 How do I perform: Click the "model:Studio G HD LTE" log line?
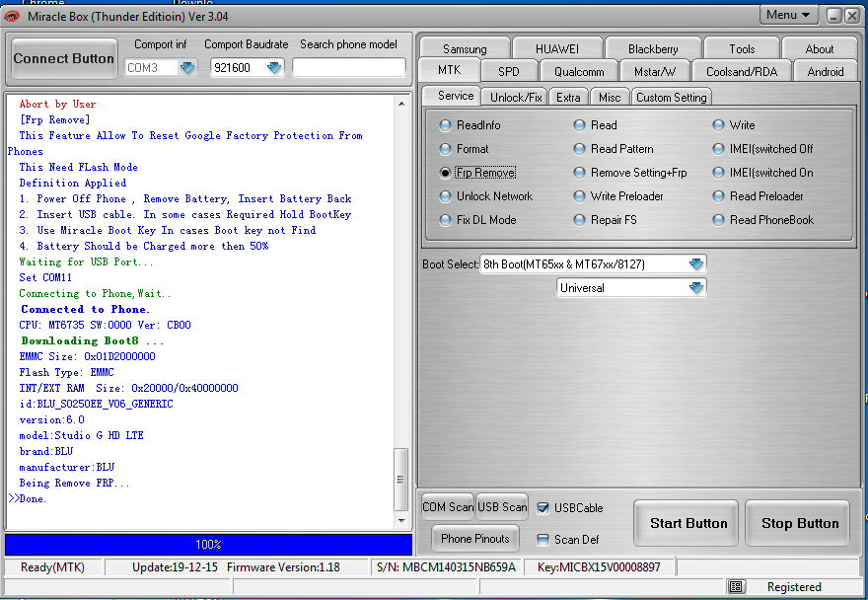coord(81,435)
